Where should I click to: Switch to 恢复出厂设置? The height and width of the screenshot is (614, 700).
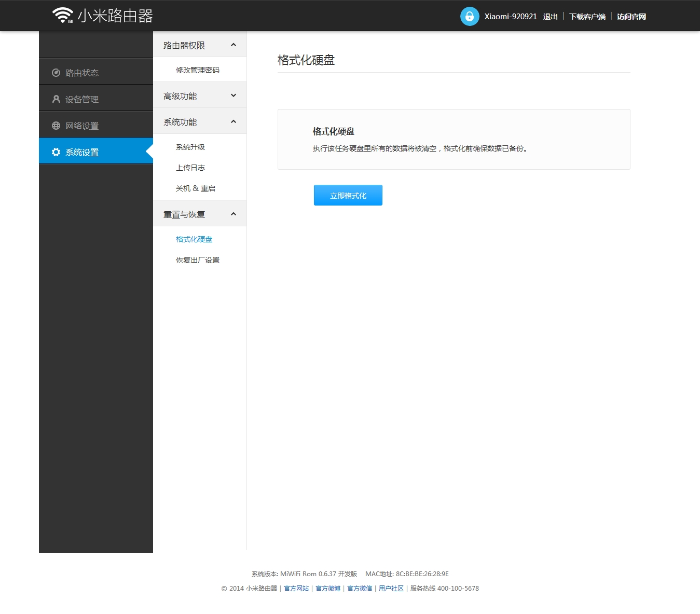click(198, 260)
